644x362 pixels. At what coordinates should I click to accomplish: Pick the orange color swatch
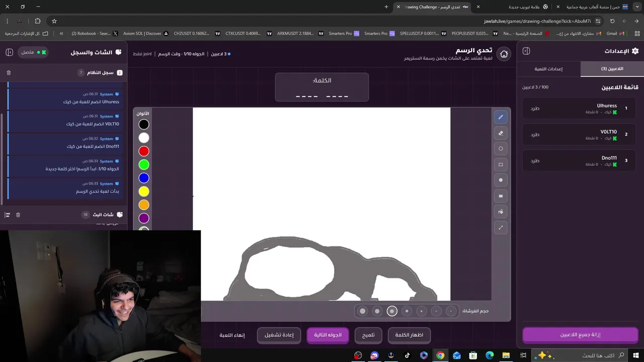144,205
